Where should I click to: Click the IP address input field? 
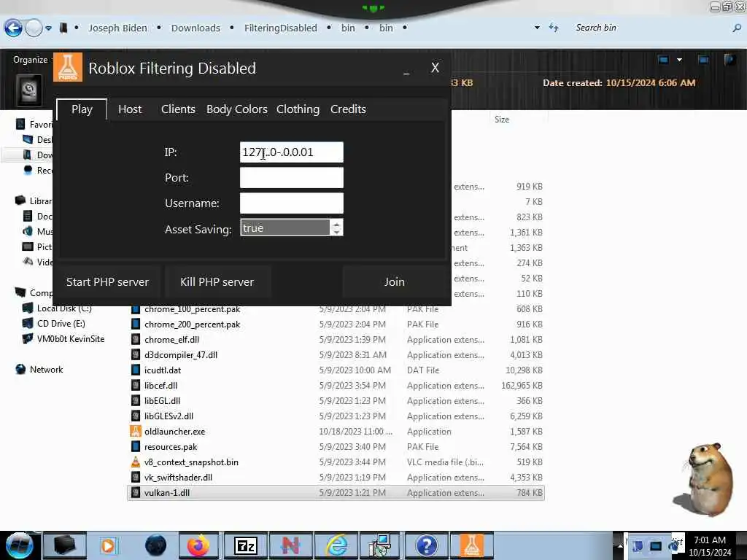pos(292,152)
